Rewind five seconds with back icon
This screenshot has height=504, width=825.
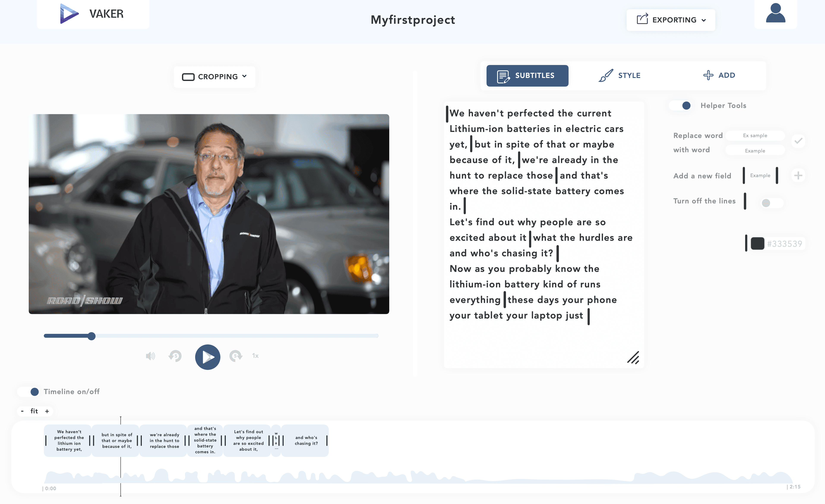[175, 356]
